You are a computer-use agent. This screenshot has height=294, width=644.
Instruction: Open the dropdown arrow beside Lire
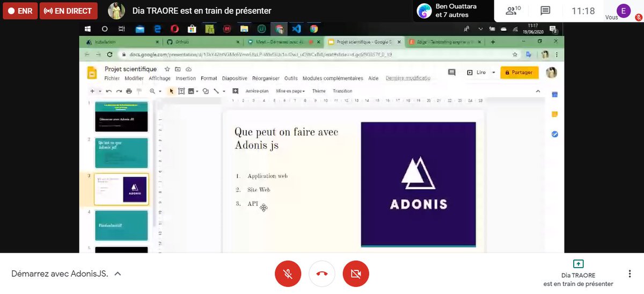coord(493,73)
